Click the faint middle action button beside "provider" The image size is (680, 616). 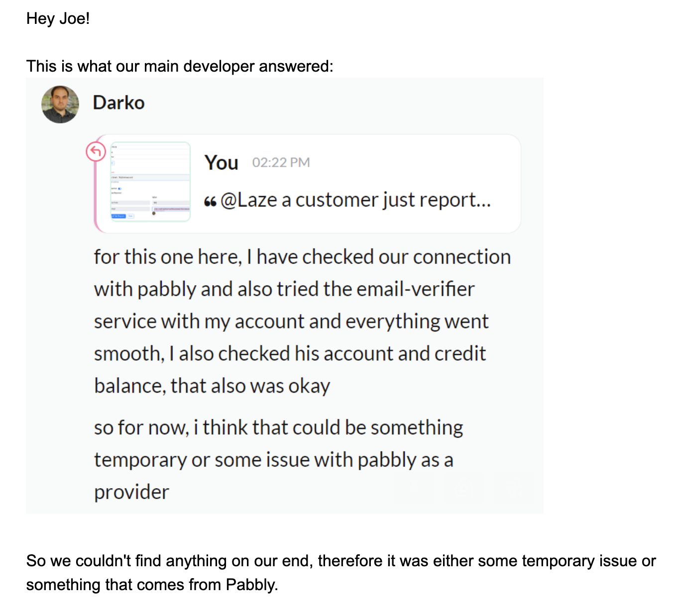click(464, 487)
